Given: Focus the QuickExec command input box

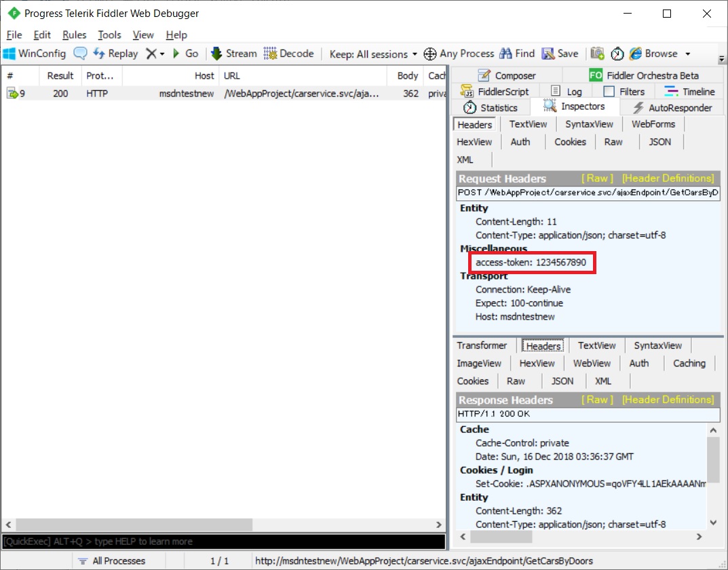Looking at the screenshot, I should point(224,541).
